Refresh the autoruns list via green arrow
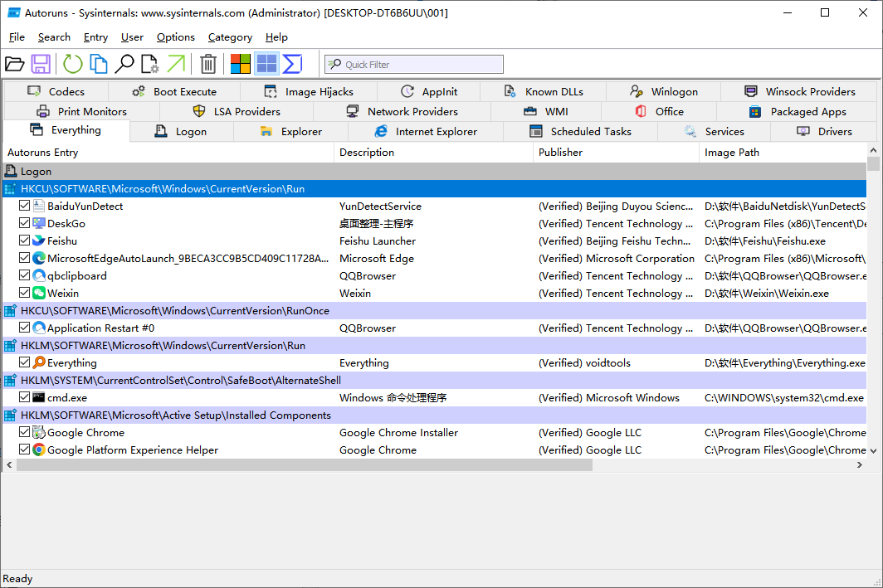The width and height of the screenshot is (883, 588). click(73, 64)
